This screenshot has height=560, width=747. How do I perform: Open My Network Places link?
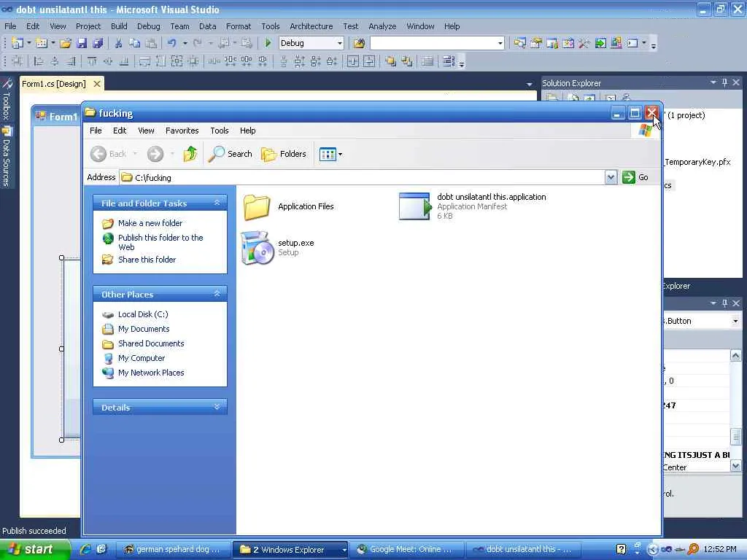(151, 373)
